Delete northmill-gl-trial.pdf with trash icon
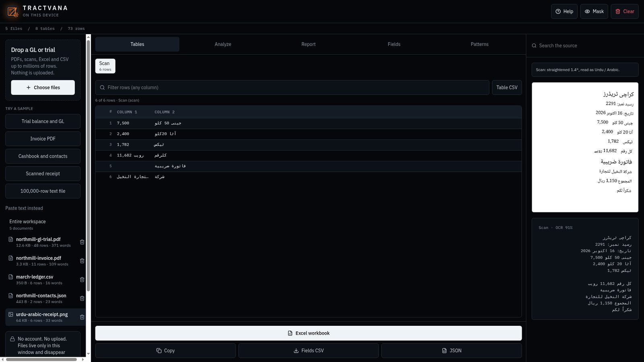 pos(82,242)
